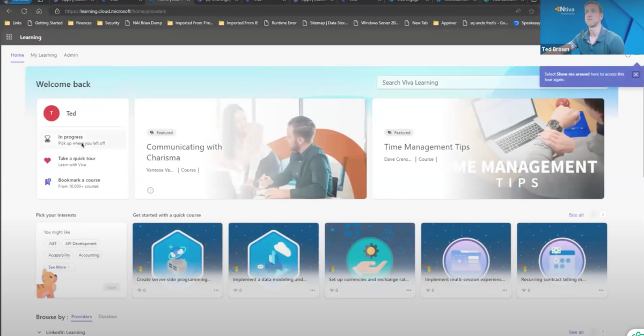Viewport: 644px width, 336px height.
Task: Toggle the Accessibility interest chip
Action: [x=58, y=255]
